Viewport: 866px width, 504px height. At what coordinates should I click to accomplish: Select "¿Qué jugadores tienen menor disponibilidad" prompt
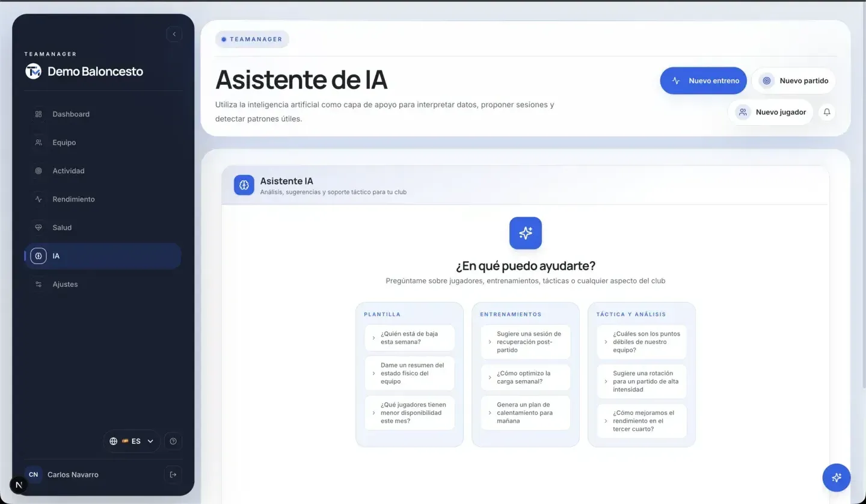pos(410,413)
